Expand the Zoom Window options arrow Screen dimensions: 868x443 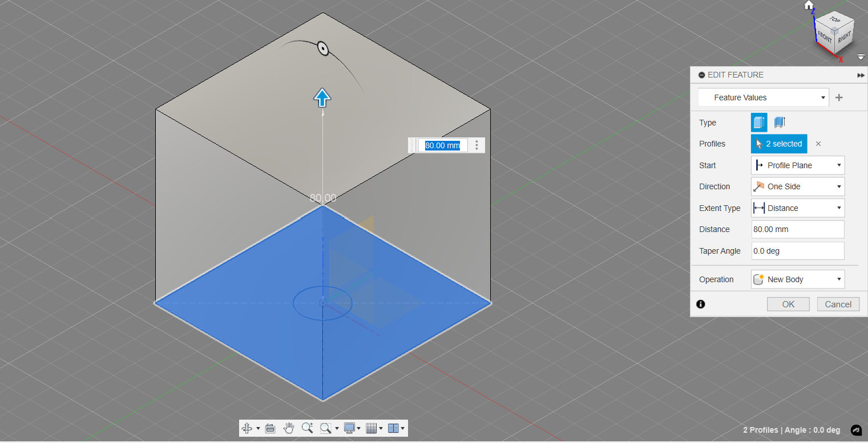coord(337,428)
